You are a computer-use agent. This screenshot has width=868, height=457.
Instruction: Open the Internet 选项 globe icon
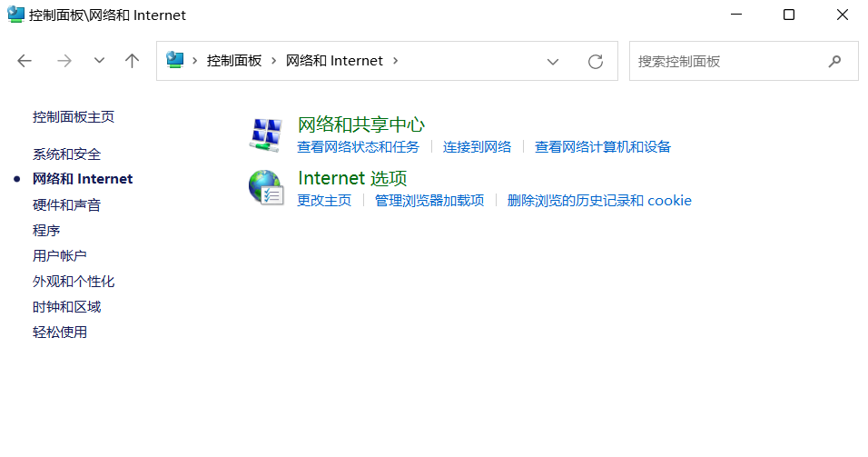[266, 187]
